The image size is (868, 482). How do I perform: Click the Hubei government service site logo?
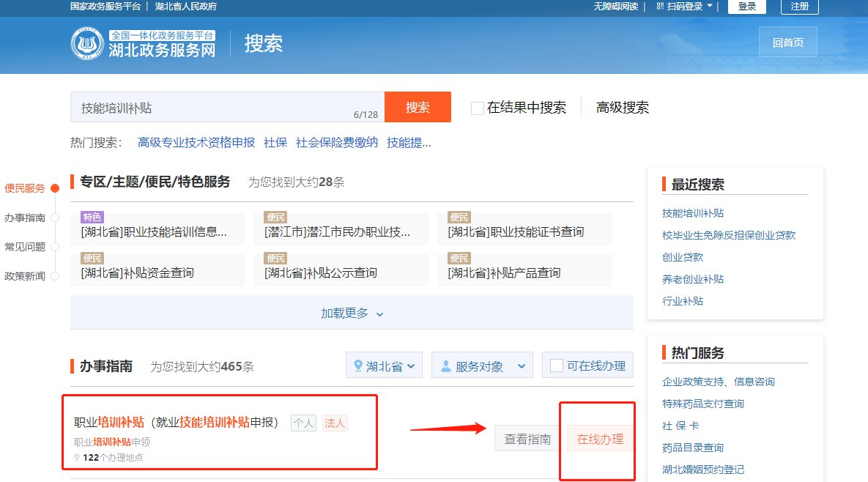coord(86,43)
